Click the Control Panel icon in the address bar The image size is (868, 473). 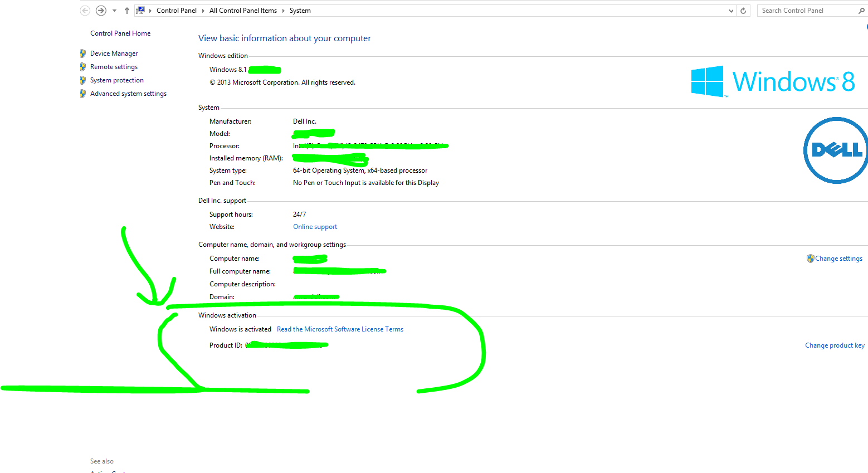pos(141,10)
